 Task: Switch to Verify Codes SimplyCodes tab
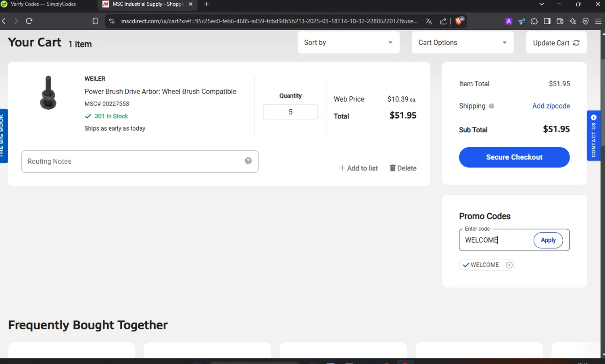43,4
